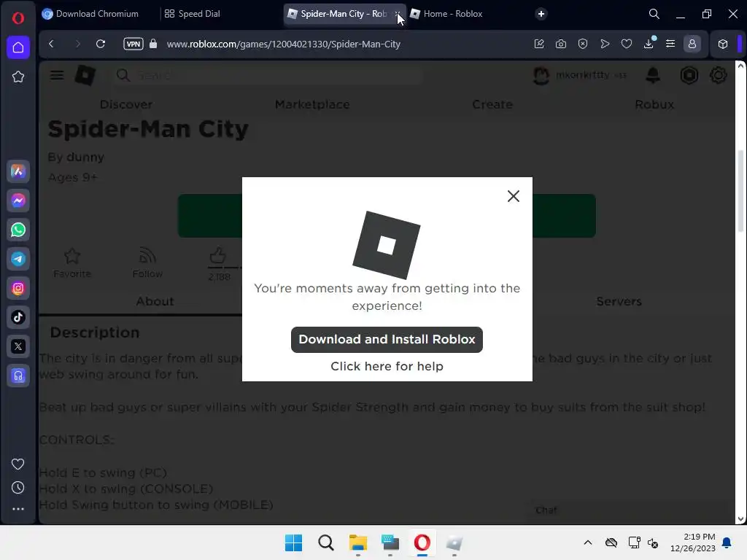Image resolution: width=747 pixels, height=560 pixels.
Task: Open creator dunny's profile link
Action: pyautogui.click(x=85, y=157)
